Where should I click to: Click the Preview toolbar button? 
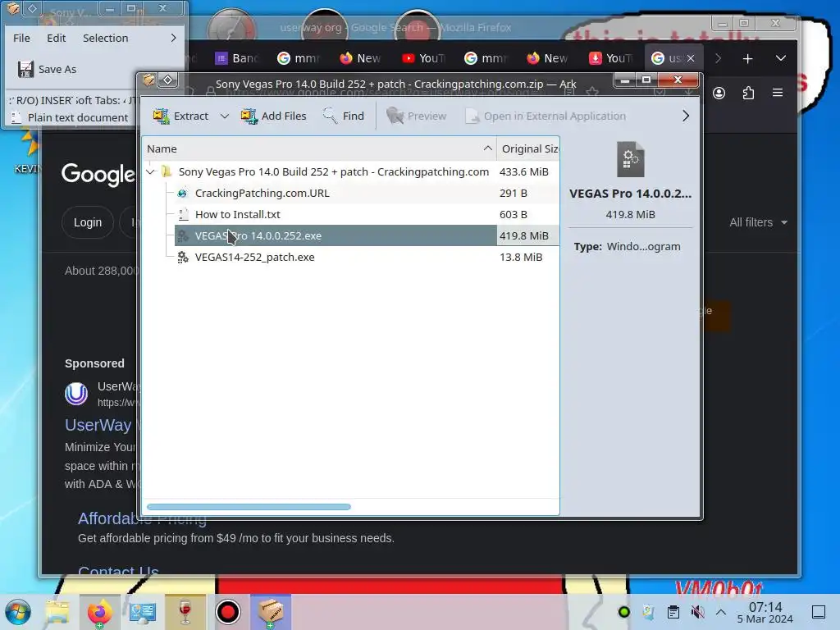[416, 116]
